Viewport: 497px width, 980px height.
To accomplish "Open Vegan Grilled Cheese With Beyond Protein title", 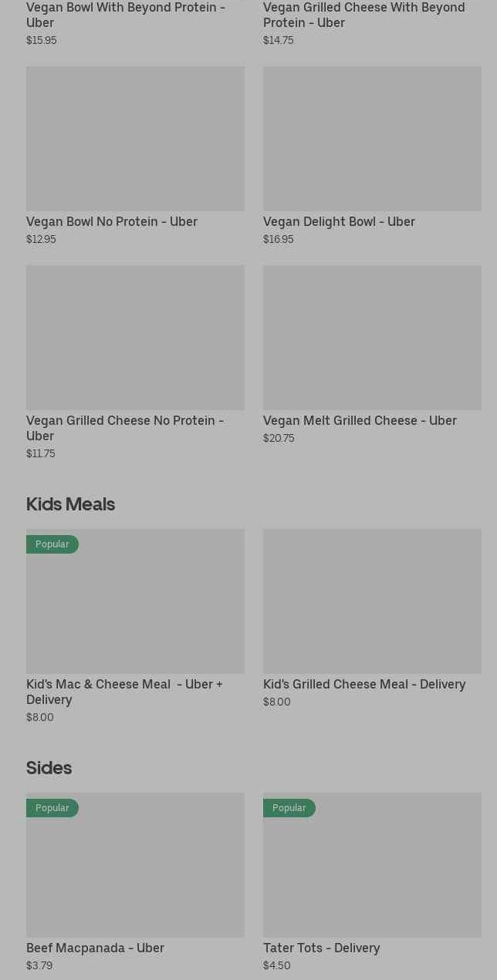I will click(x=363, y=15).
